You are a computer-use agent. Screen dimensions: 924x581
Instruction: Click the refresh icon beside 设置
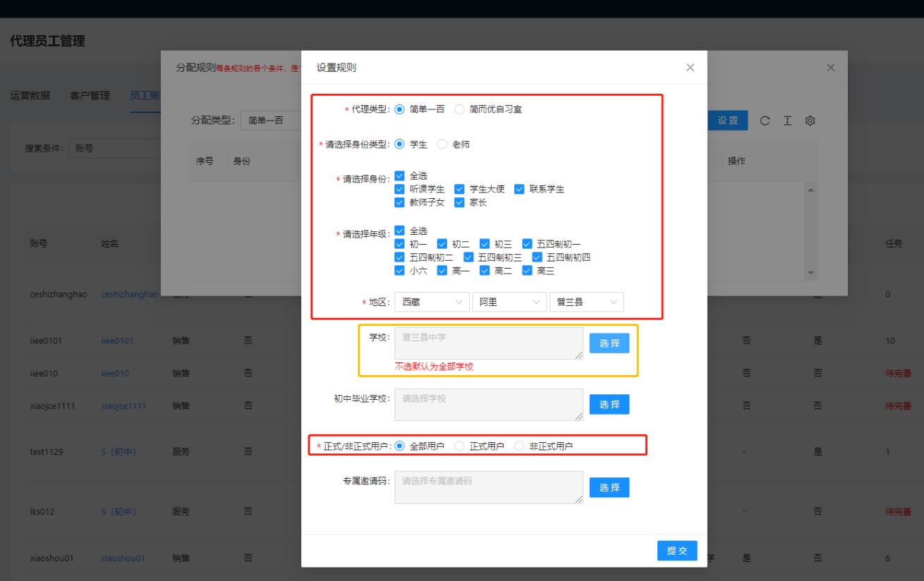pos(765,121)
